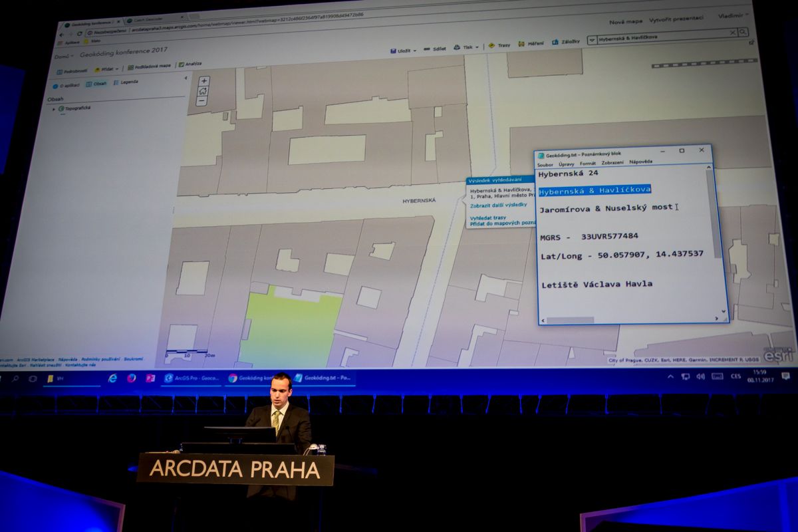The height and width of the screenshot is (532, 798).
Task: Click the "Letiště Václava Havla" line in Notepad
Action: pos(596,284)
